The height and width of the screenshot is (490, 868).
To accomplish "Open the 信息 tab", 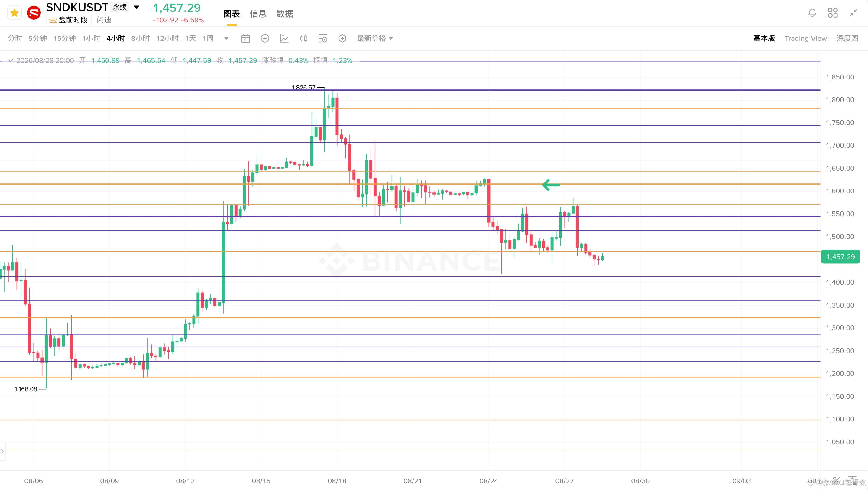I will [258, 14].
